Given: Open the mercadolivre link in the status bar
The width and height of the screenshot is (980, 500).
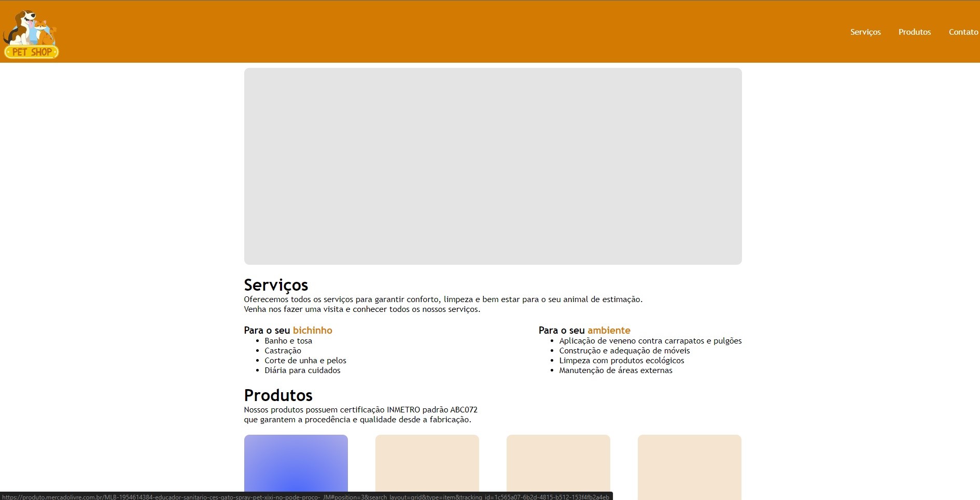Looking at the screenshot, I should click(306, 496).
